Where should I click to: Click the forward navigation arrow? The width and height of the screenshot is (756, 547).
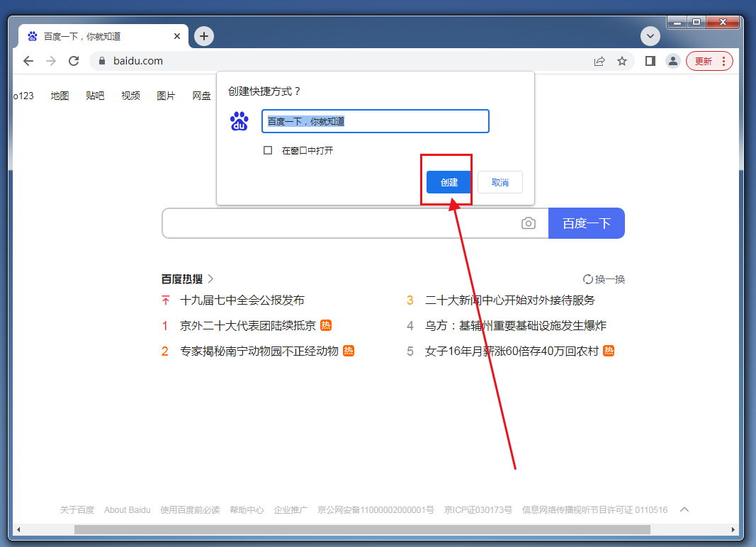pos(51,61)
